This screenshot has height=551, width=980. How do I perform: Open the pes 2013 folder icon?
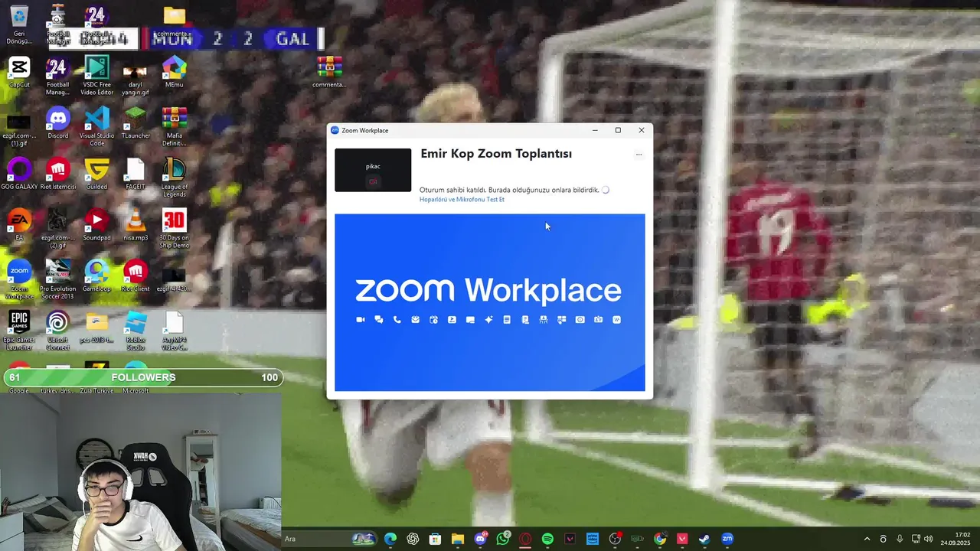(x=96, y=328)
